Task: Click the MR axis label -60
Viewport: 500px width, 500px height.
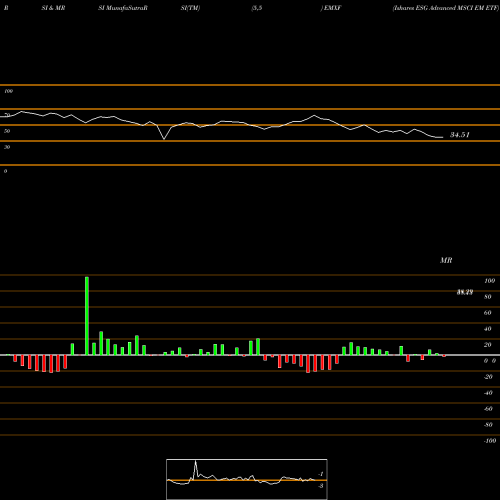Action: (488, 409)
